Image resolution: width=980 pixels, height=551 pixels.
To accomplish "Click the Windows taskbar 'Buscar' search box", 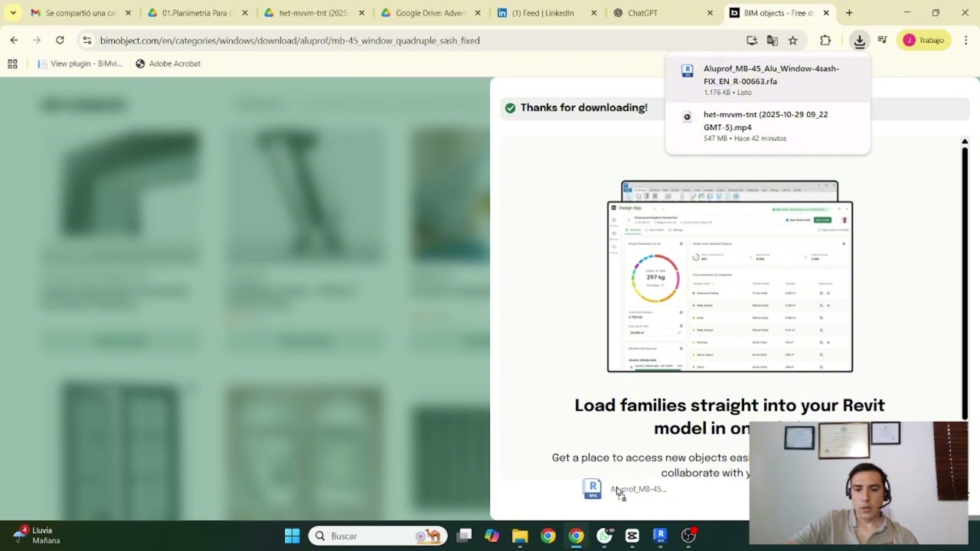I will click(377, 536).
